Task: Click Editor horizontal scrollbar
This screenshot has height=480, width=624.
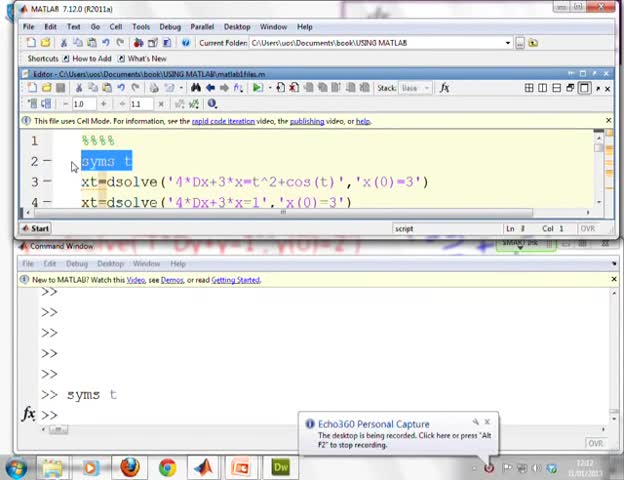Action: tap(283, 212)
